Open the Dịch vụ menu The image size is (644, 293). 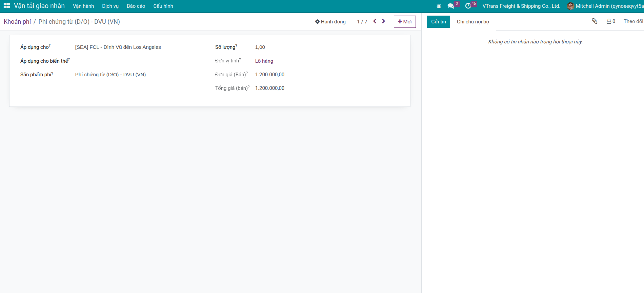[110, 6]
